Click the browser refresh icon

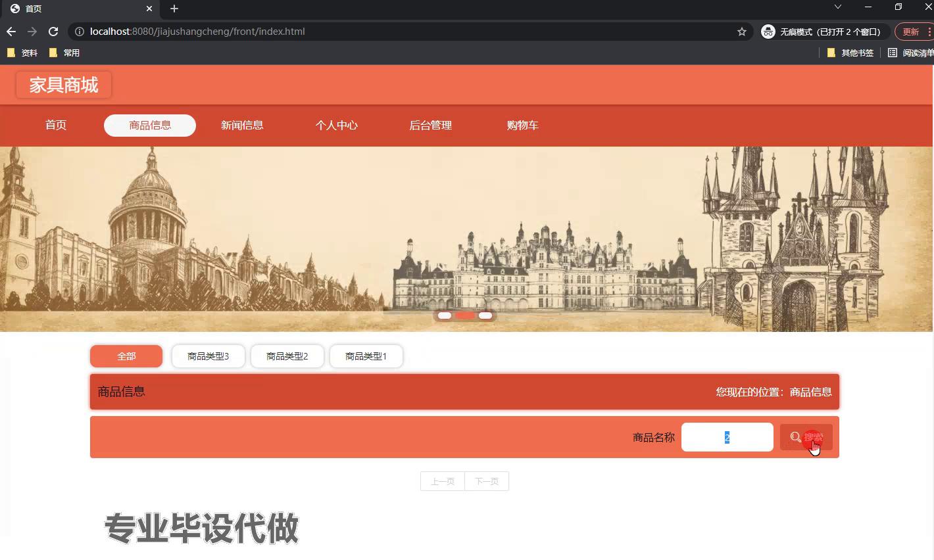point(53,31)
